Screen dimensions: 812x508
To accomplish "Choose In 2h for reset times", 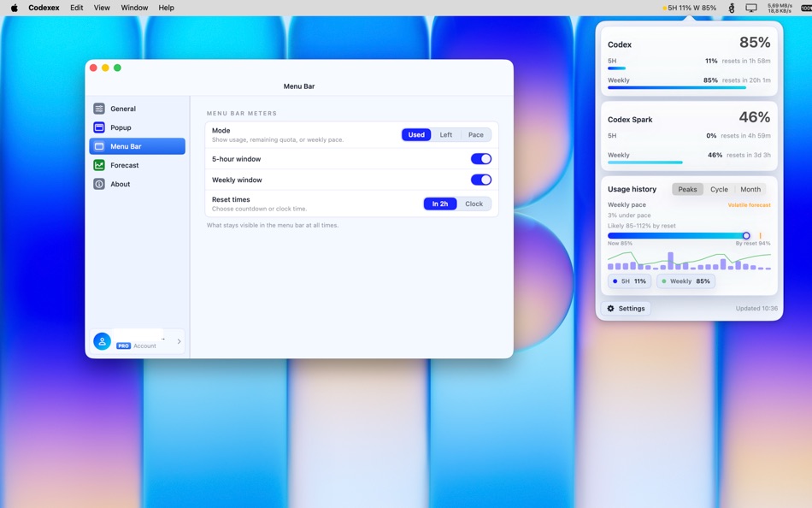I will 439,204.
